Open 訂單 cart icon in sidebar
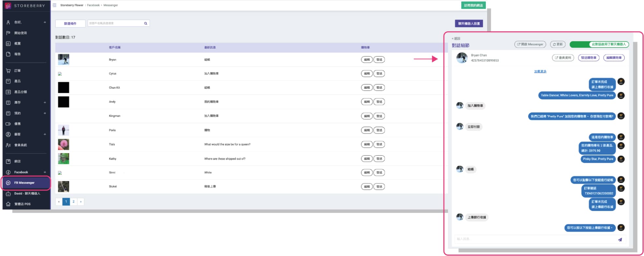 click(x=8, y=71)
